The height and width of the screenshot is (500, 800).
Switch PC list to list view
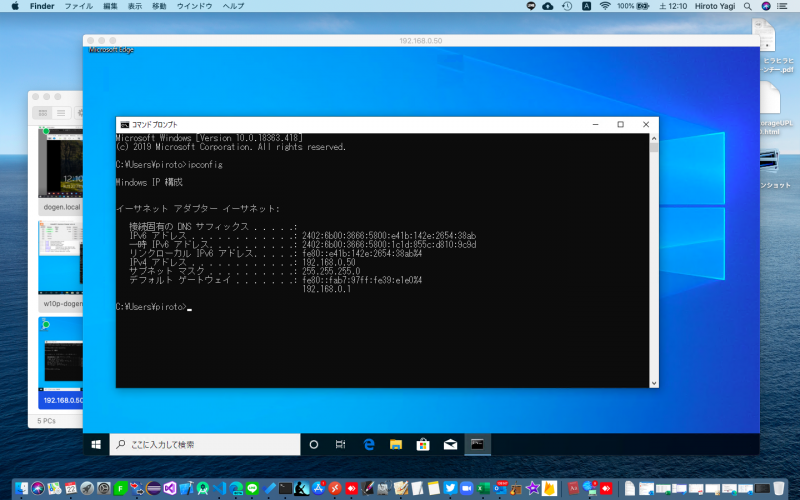(x=60, y=112)
